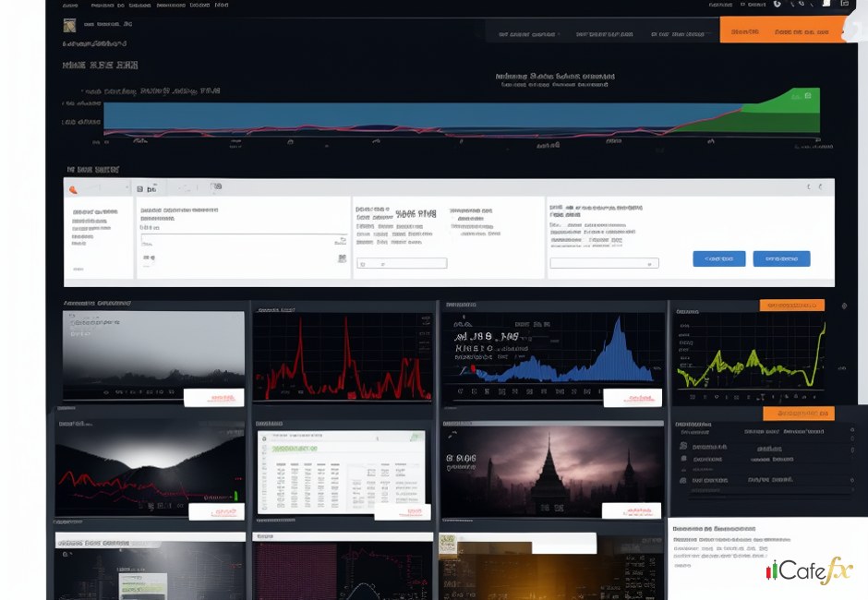
Task: Click the thumbnail icon on the gold chart card
Action: [x=447, y=544]
